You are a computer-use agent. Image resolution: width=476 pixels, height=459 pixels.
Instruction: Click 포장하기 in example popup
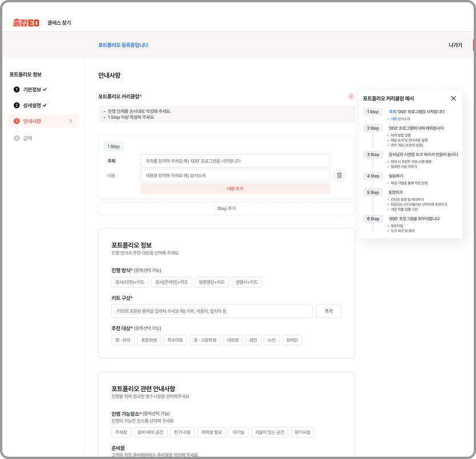pyautogui.click(x=396, y=192)
